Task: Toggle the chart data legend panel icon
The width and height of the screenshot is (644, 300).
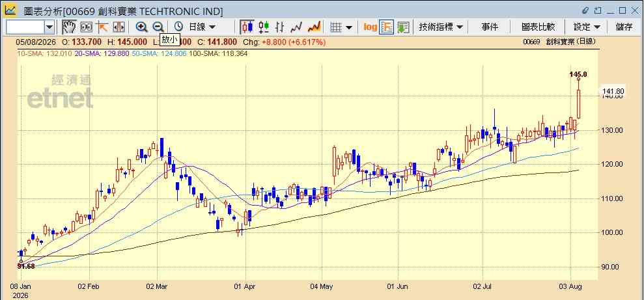Action: 387,27
